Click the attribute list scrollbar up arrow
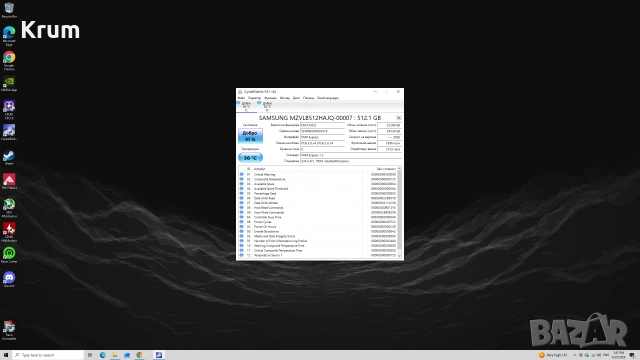The height and width of the screenshot is (360, 640). 399,169
